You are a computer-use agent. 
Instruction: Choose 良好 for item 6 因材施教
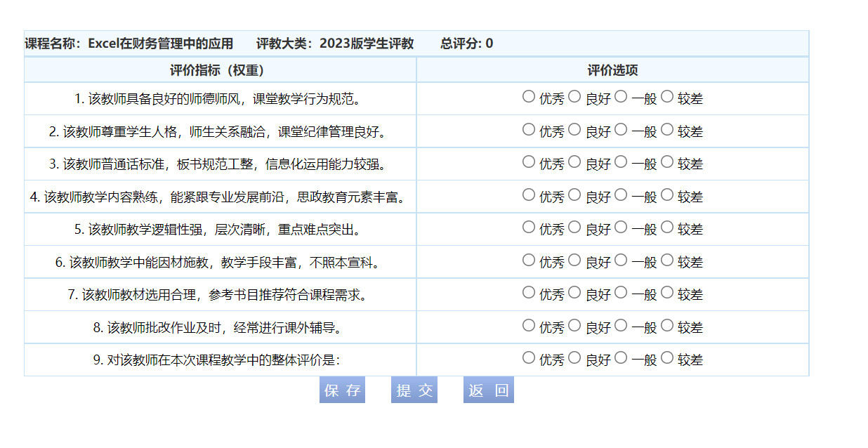click(x=574, y=260)
